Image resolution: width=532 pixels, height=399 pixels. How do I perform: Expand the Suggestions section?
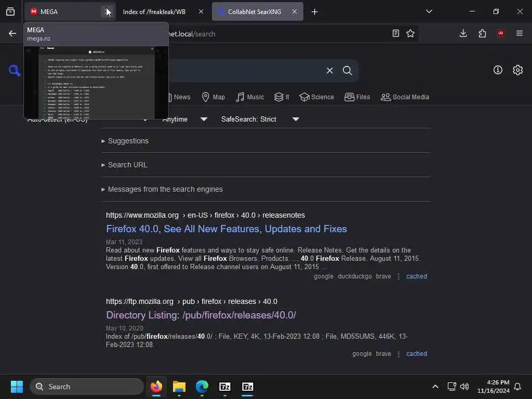[125, 141]
